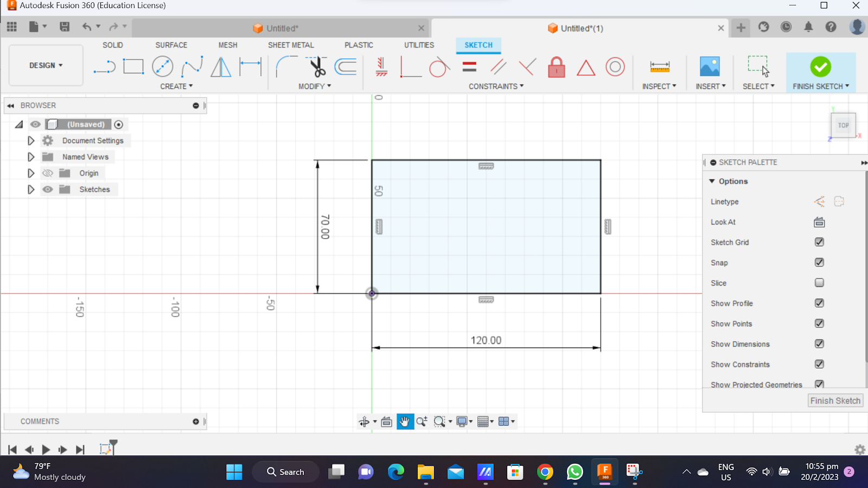
Task: Toggle the Sketch Grid checkbox
Action: click(x=819, y=242)
